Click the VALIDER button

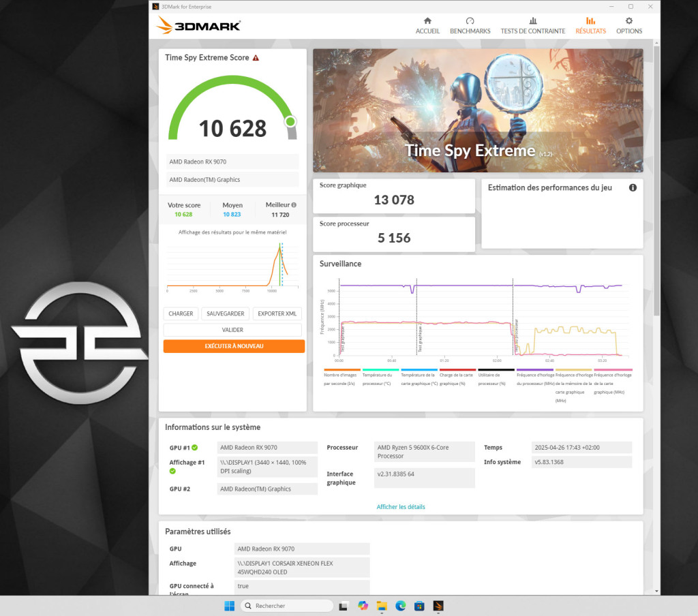[232, 330]
